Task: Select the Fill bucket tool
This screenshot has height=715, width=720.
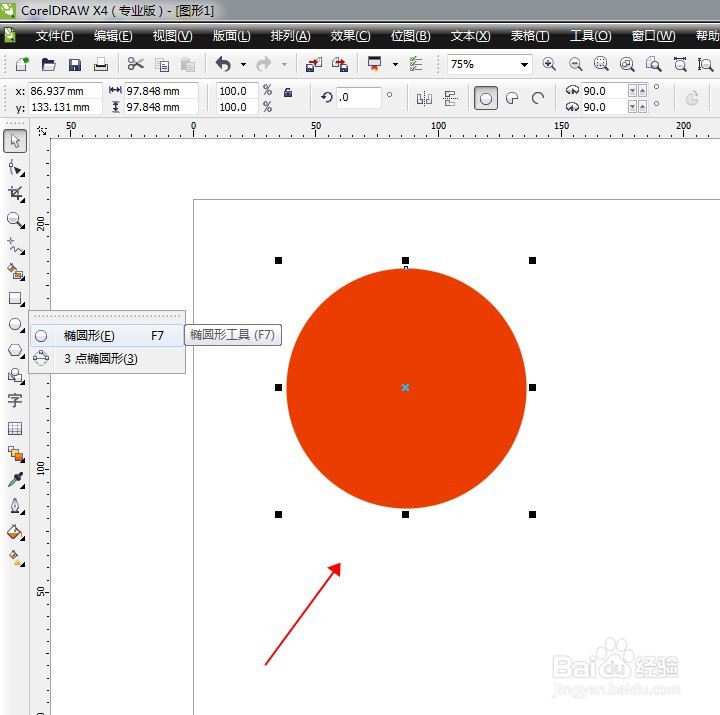Action: coord(16,533)
